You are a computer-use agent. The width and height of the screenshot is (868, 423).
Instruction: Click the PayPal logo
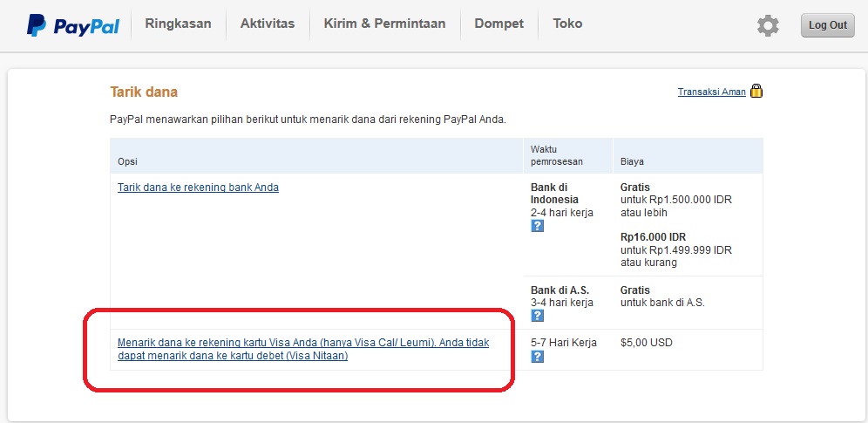[x=73, y=25]
